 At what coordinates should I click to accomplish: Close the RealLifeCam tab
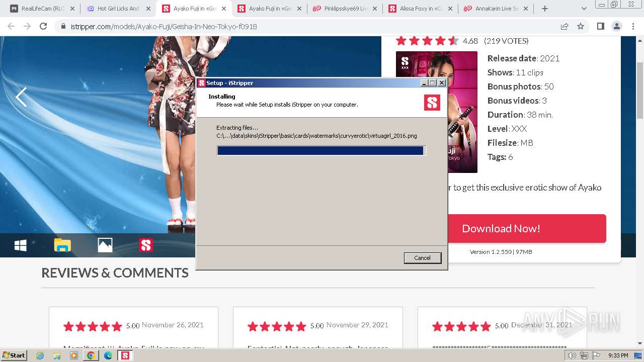(x=72, y=9)
